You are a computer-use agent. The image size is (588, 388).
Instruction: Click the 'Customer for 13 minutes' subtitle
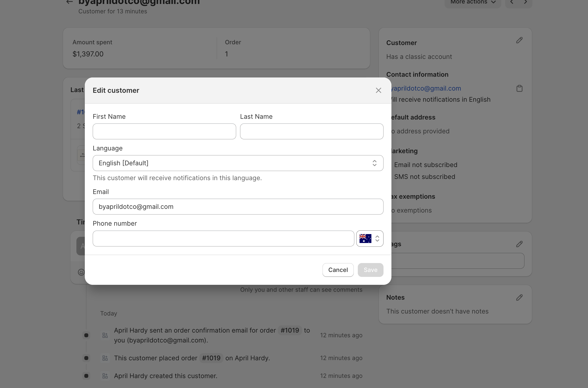point(113,11)
